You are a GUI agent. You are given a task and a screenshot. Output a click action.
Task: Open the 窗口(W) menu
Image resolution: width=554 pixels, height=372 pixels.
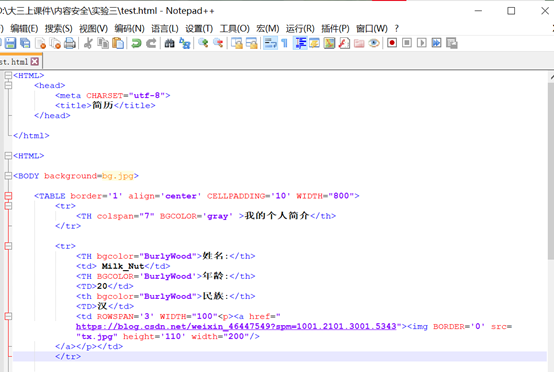point(372,28)
